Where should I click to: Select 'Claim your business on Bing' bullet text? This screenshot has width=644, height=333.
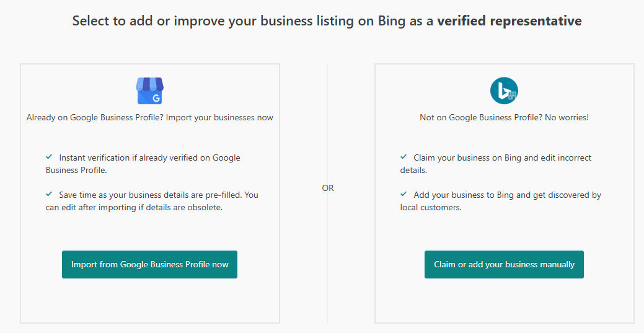point(502,158)
